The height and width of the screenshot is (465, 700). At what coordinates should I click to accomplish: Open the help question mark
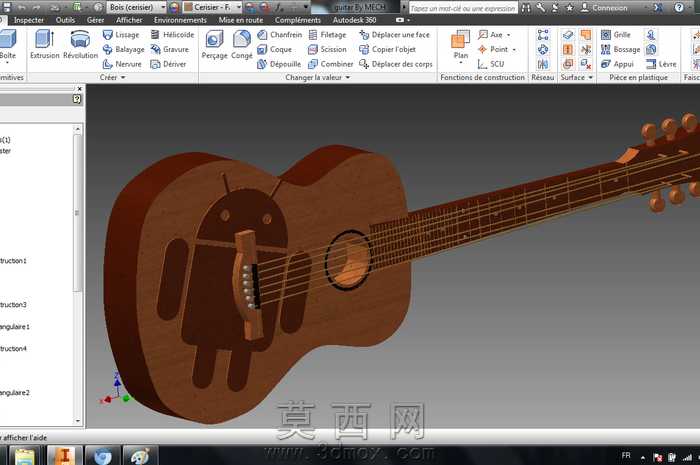tap(679, 7)
